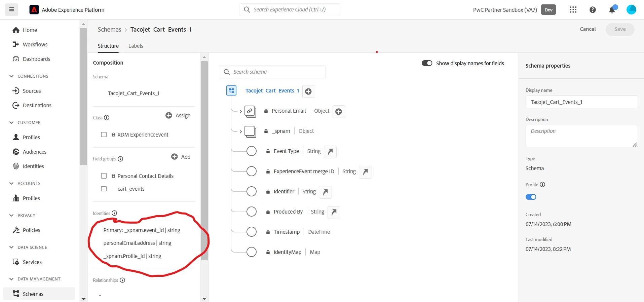The image size is (644, 302).
Task: Switch to the Labels tab
Action: (136, 46)
